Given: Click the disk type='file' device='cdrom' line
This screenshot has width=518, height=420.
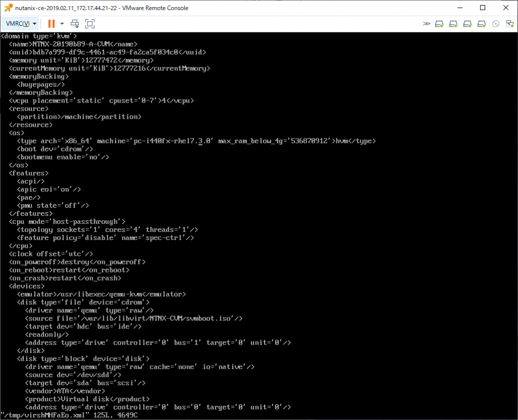Looking at the screenshot, I should coord(83,302).
